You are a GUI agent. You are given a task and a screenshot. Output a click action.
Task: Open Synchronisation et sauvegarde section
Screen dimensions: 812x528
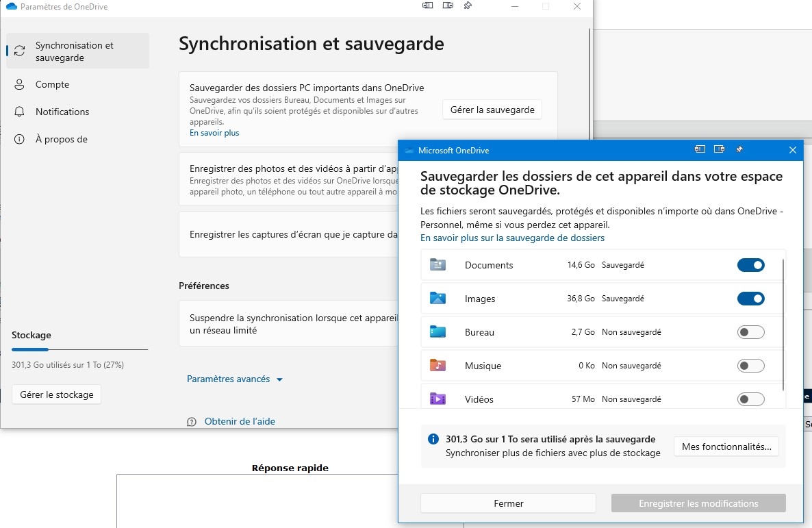pyautogui.click(x=77, y=51)
